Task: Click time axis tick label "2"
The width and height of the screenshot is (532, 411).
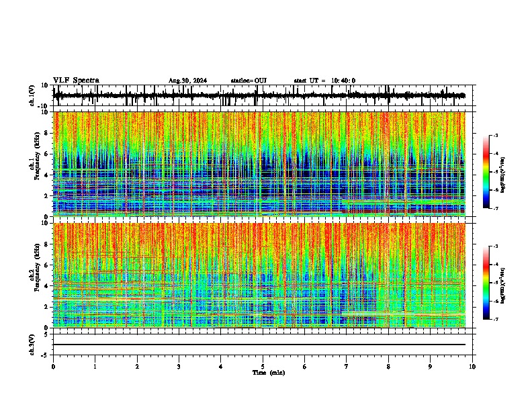Action: tap(137, 367)
